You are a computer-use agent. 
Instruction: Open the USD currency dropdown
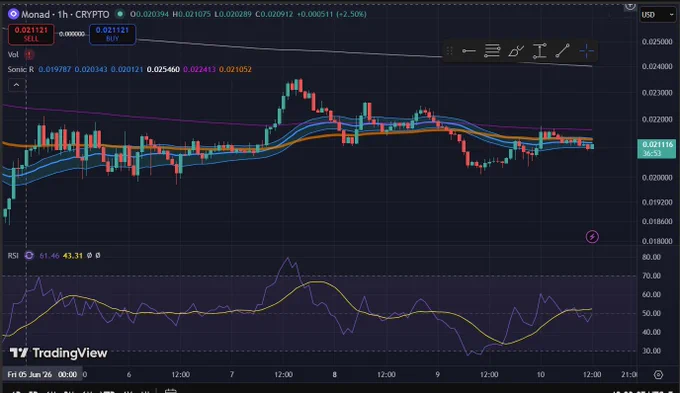(x=657, y=15)
